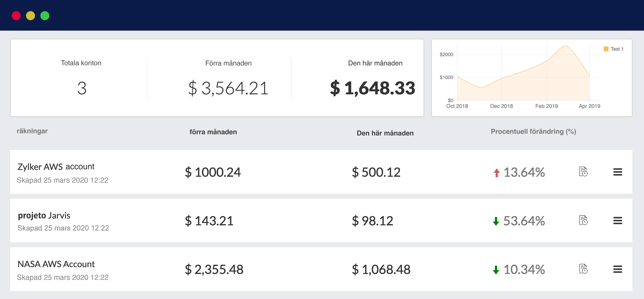
Task: Open billing history for projeto Jarvis
Action: [x=583, y=221]
